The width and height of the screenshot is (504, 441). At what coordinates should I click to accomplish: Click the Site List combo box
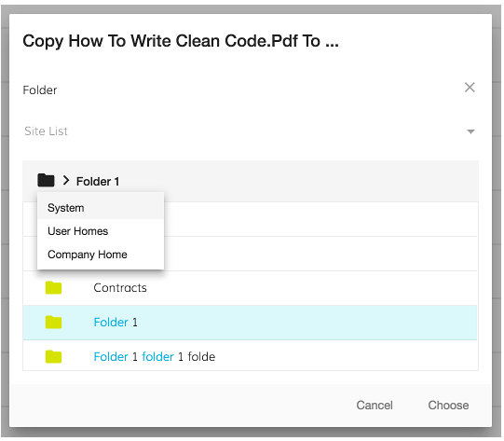click(250, 131)
